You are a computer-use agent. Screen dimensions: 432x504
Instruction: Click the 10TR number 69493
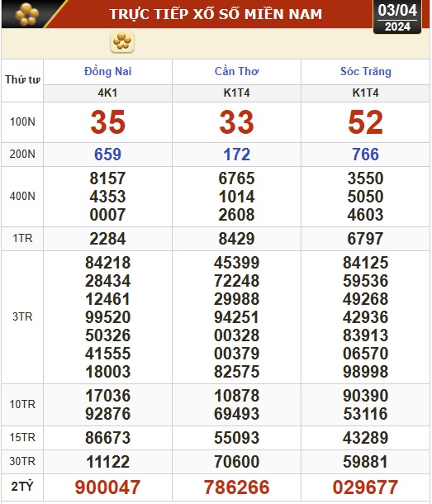tap(236, 414)
